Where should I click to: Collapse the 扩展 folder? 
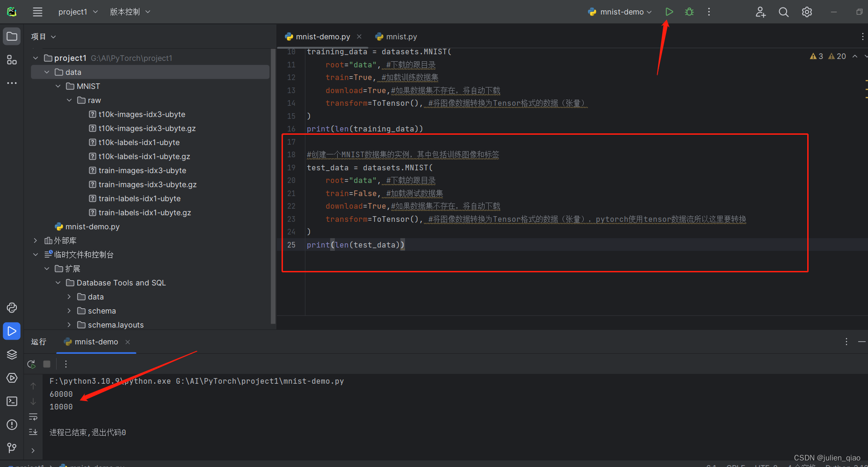(x=47, y=269)
